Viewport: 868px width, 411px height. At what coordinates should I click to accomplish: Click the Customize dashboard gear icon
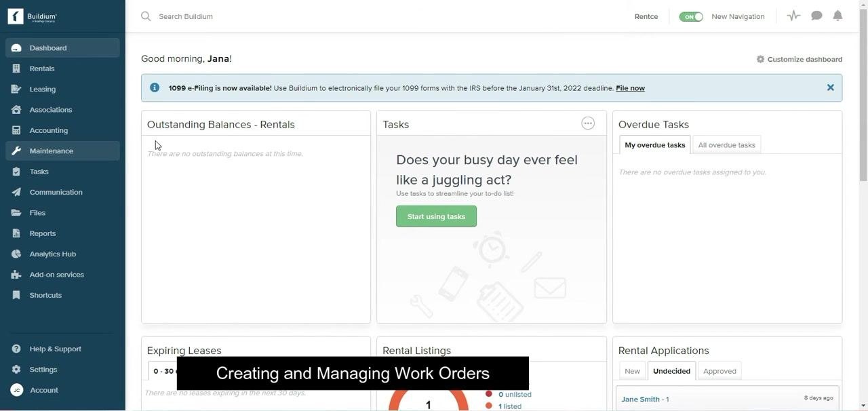(760, 59)
